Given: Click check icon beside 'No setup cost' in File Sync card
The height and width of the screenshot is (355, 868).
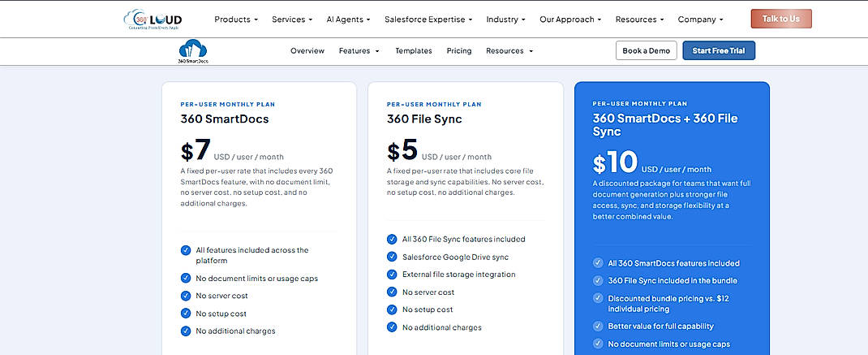Looking at the screenshot, I should tap(392, 310).
